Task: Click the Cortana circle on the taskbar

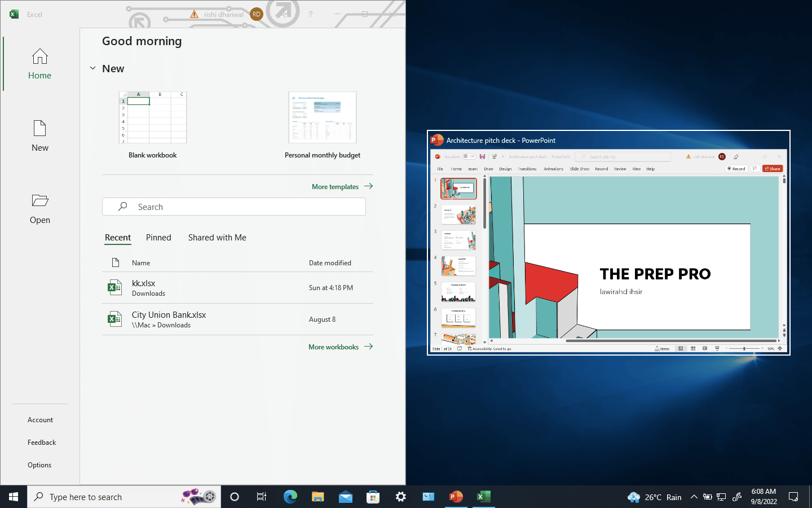Action: [x=235, y=497]
